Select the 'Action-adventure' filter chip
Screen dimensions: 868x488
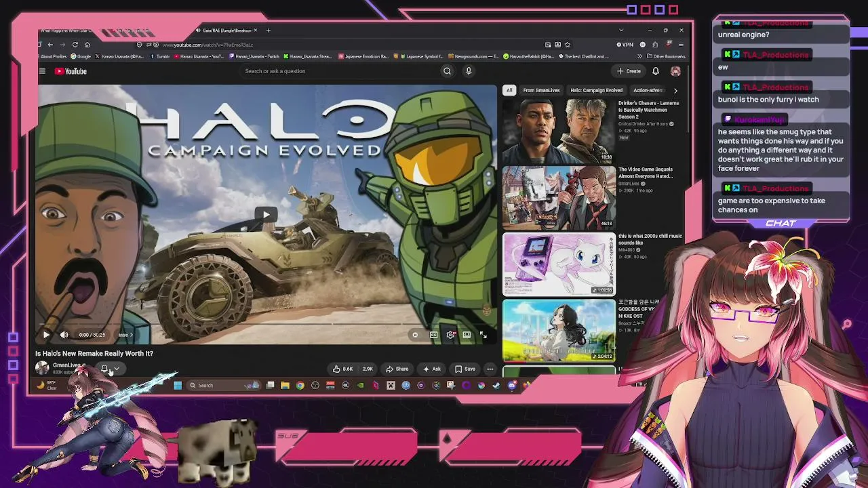(x=649, y=90)
